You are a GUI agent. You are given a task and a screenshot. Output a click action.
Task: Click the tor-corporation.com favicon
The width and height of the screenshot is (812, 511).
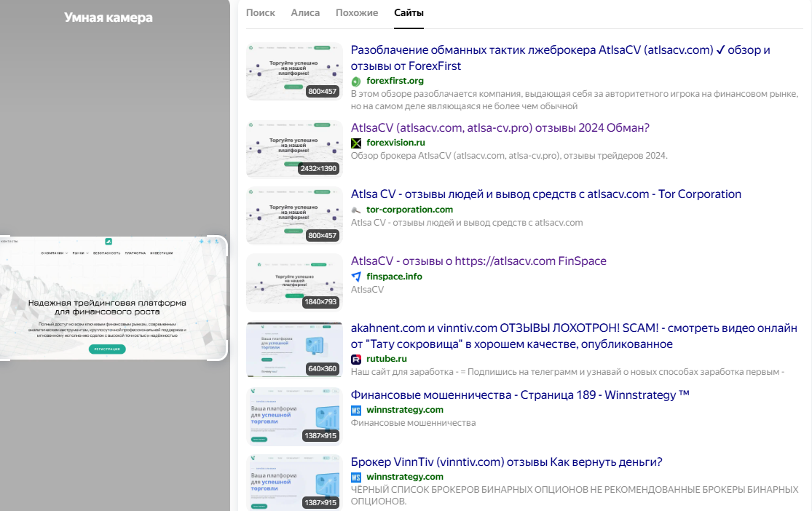pos(356,210)
